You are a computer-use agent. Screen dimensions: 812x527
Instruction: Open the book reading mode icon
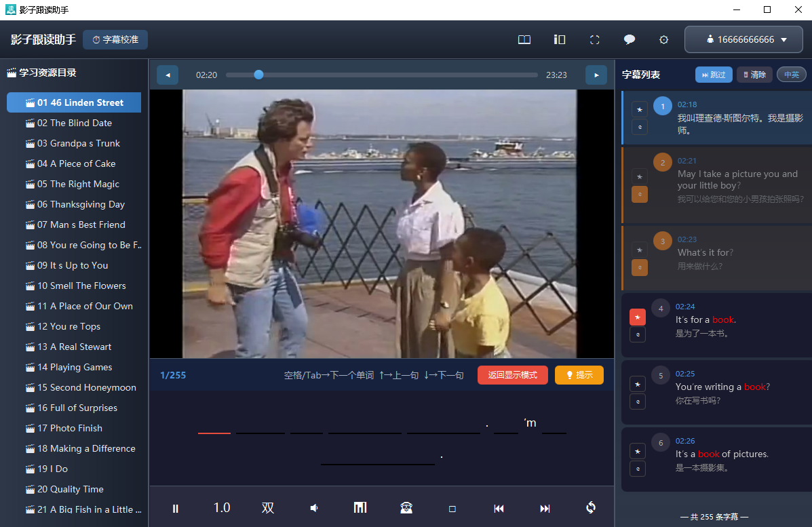point(524,40)
